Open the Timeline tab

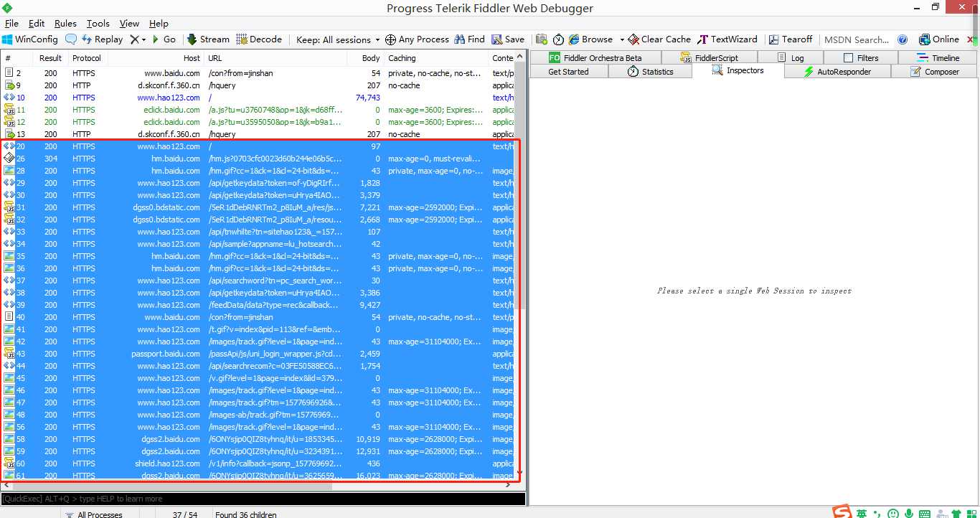[938, 58]
